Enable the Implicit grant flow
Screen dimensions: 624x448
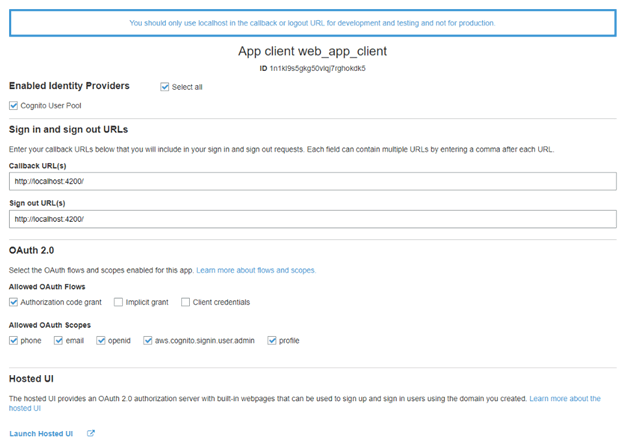click(x=118, y=302)
